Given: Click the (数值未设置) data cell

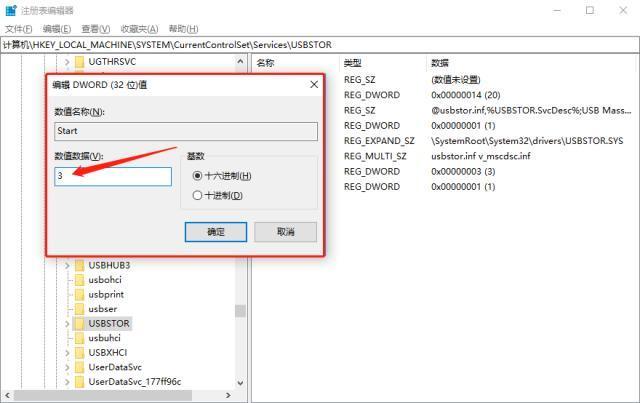Looking at the screenshot, I should click(456, 80).
